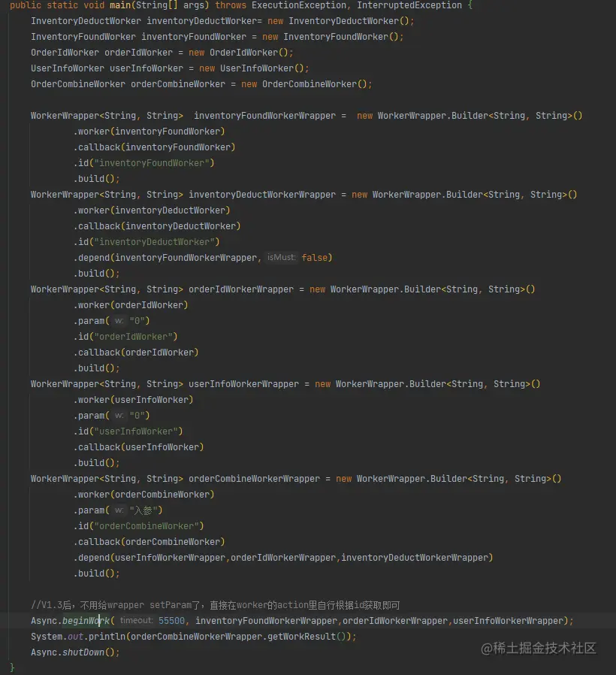Click '.callback(userInfoWorker)' line
The height and width of the screenshot is (675, 616).
point(138,447)
